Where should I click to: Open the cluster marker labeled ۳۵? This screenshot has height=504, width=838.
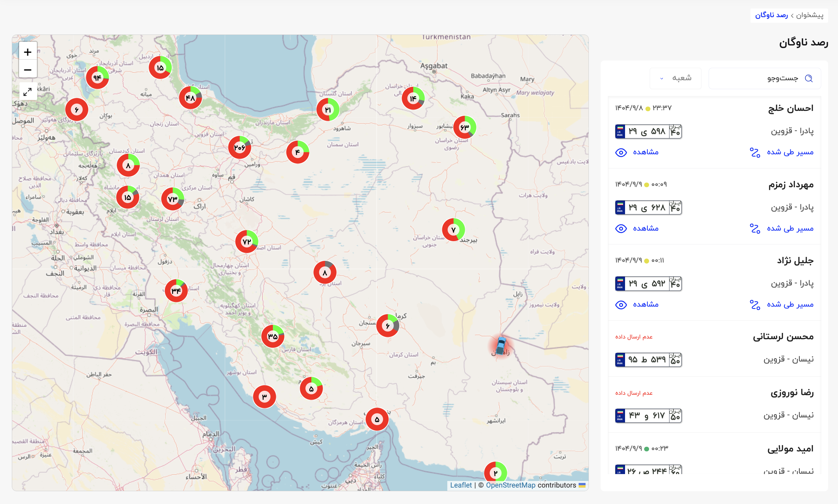click(x=273, y=336)
